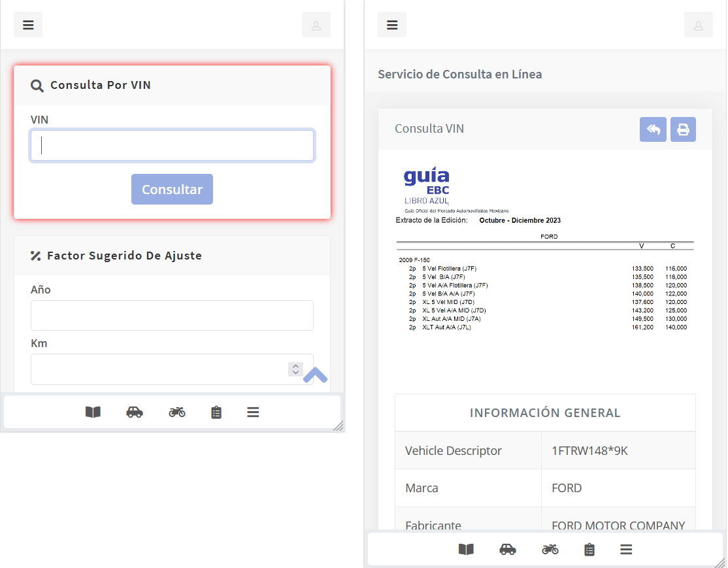
Task: Open the book icon in left bottom bar
Action: tap(93, 412)
